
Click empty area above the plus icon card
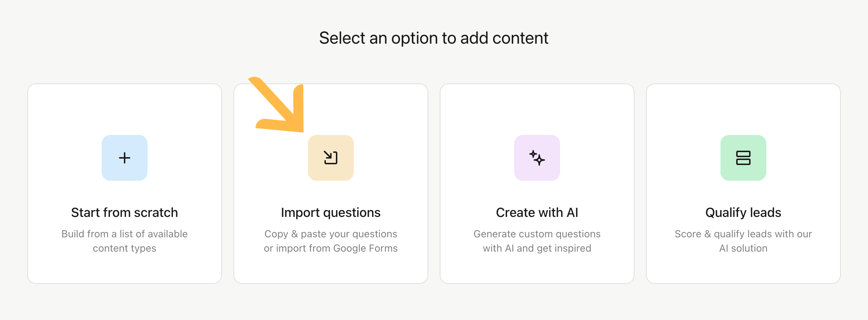(x=125, y=109)
